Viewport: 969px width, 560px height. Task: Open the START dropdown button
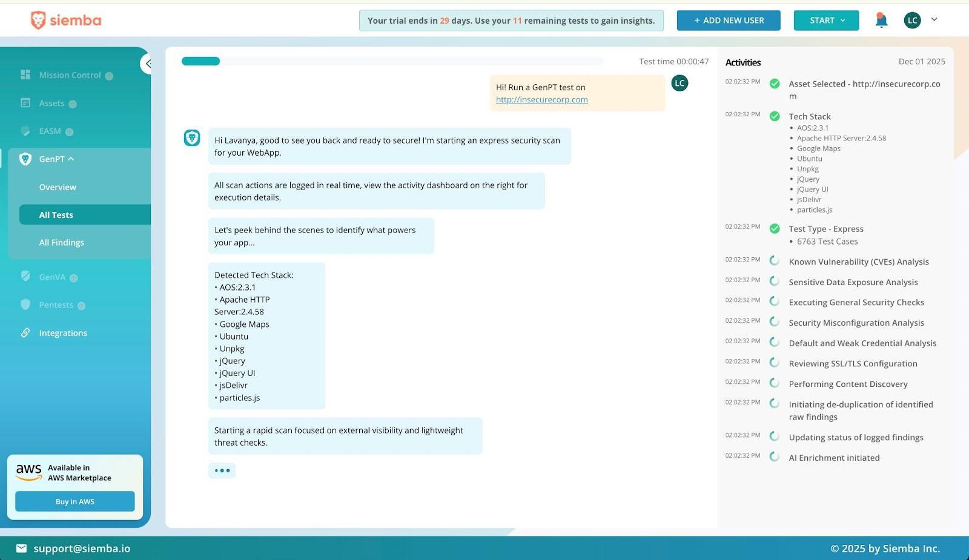(826, 21)
